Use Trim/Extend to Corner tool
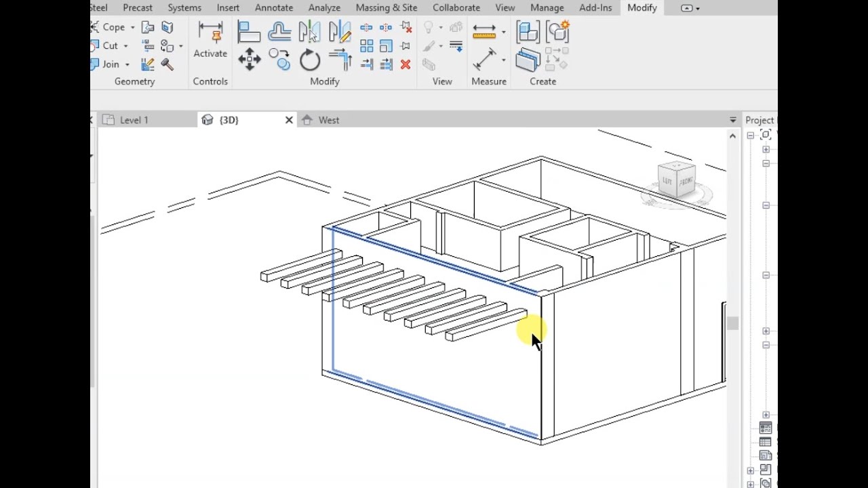This screenshot has width=868, height=488. (339, 60)
